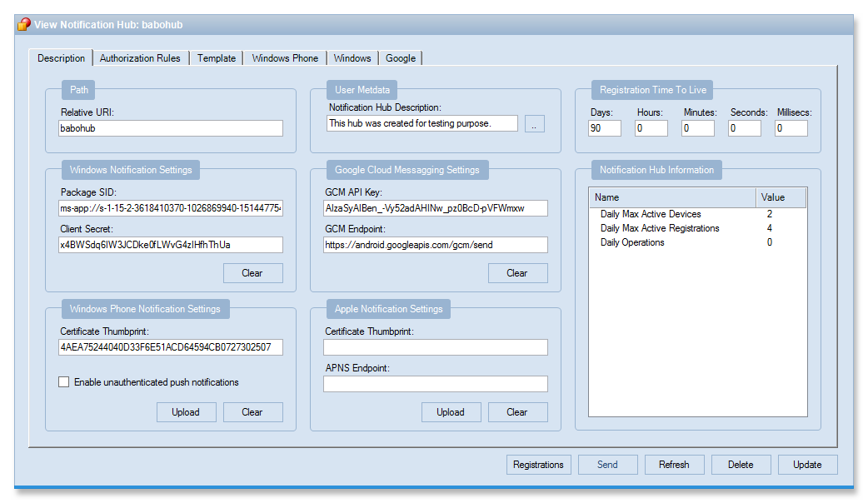Click the GCM API Key field
868x503 pixels.
[436, 208]
